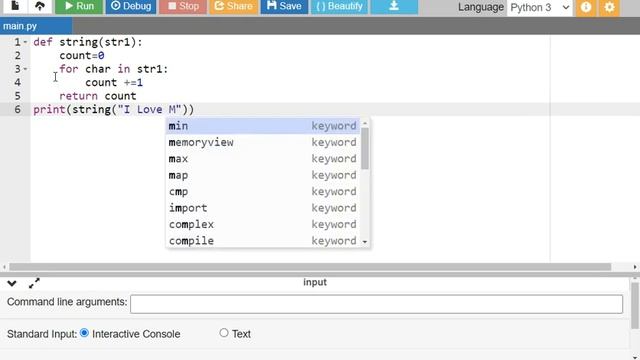Beautify the code
640x360 pixels.
pyautogui.click(x=339, y=6)
